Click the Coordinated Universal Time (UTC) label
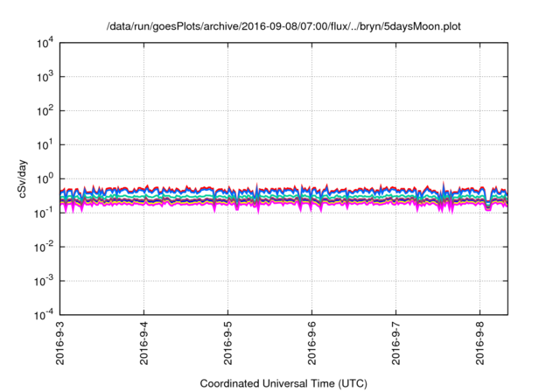 coord(283,383)
